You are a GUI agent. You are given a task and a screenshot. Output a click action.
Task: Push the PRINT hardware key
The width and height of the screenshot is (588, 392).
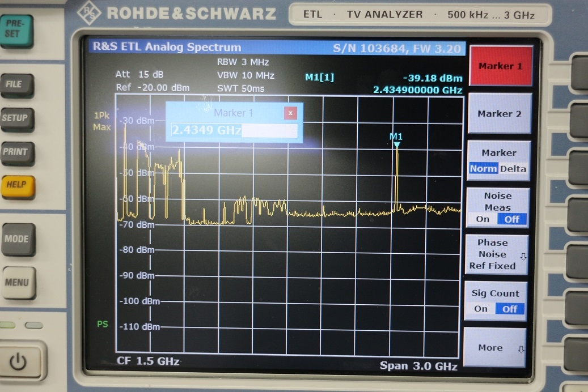click(x=17, y=152)
